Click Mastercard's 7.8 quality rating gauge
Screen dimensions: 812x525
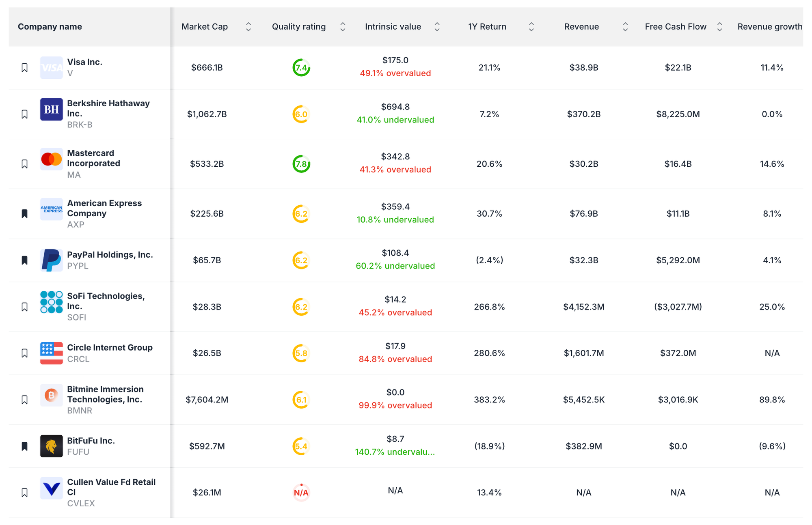click(x=301, y=164)
